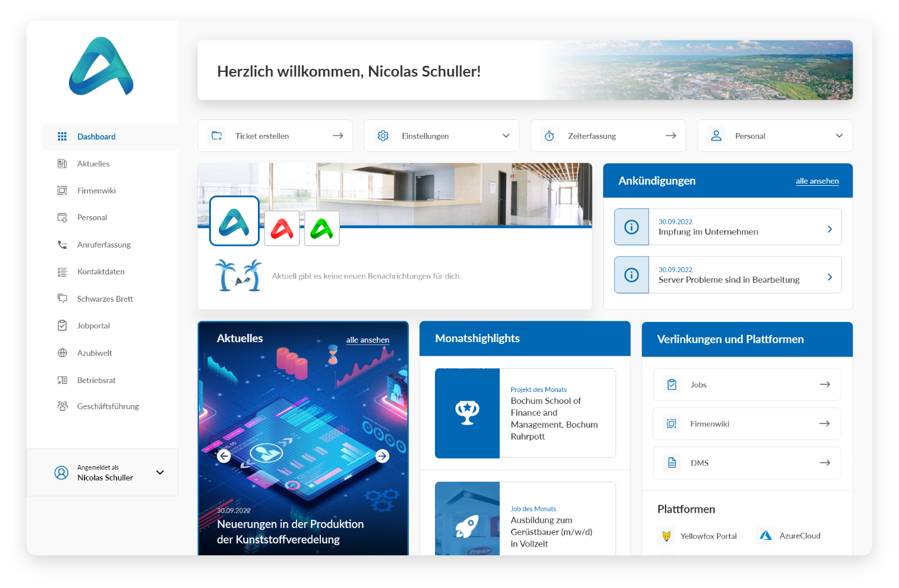Open Firmenwiki link arrow in Verlinkungen
Screen dimensions: 899x588
click(x=825, y=423)
